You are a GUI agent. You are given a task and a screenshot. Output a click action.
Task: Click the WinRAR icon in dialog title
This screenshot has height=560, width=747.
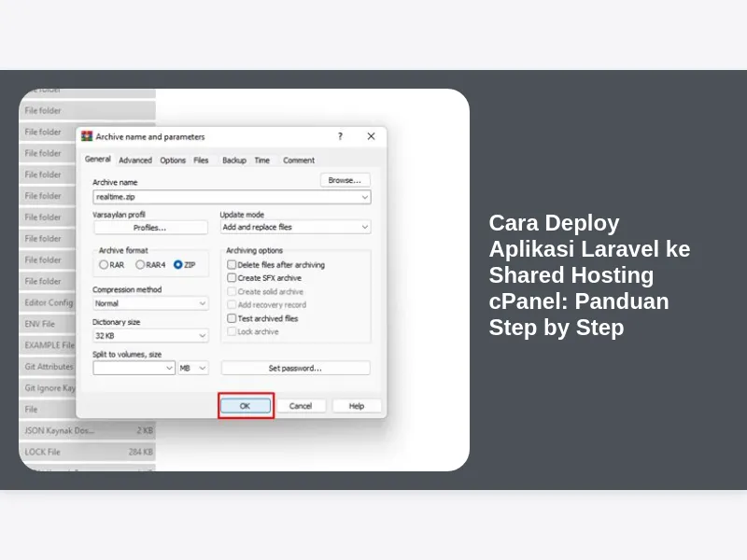click(x=87, y=136)
